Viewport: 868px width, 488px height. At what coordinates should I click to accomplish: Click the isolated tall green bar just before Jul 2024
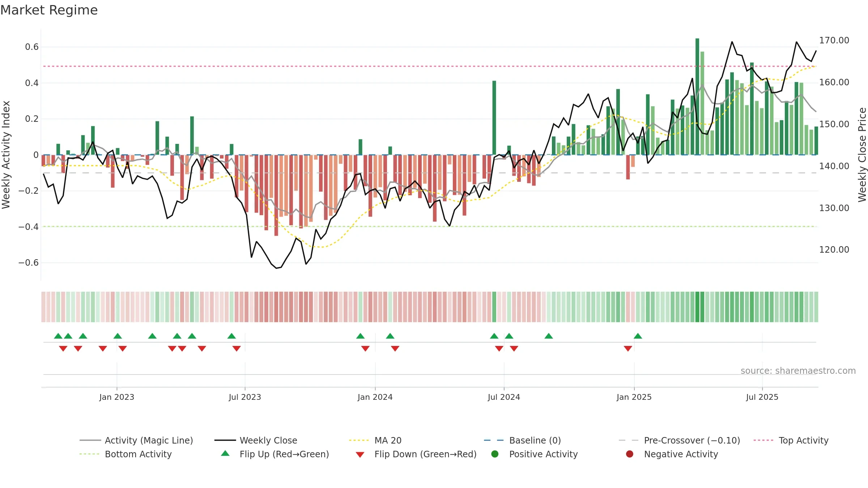pyautogui.click(x=494, y=118)
